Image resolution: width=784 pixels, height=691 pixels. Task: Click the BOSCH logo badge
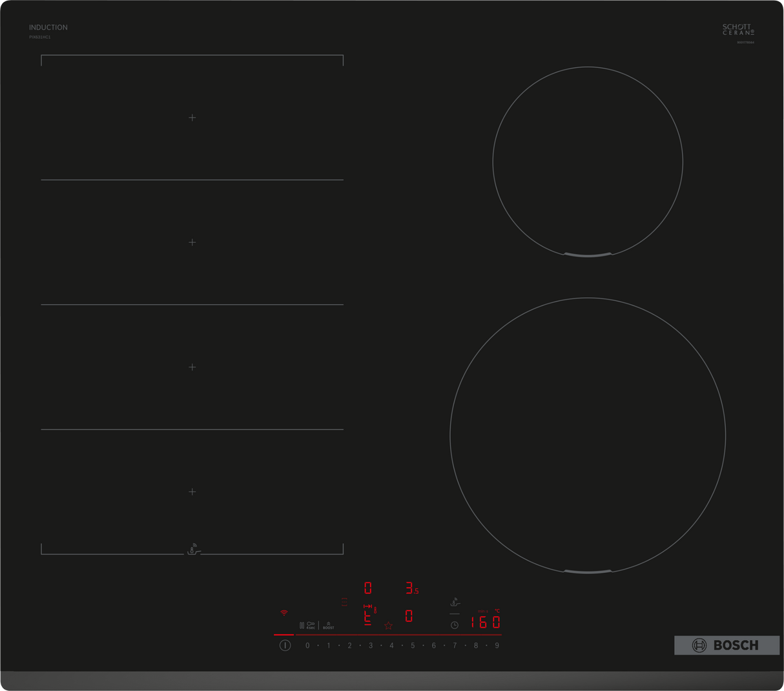tap(726, 645)
